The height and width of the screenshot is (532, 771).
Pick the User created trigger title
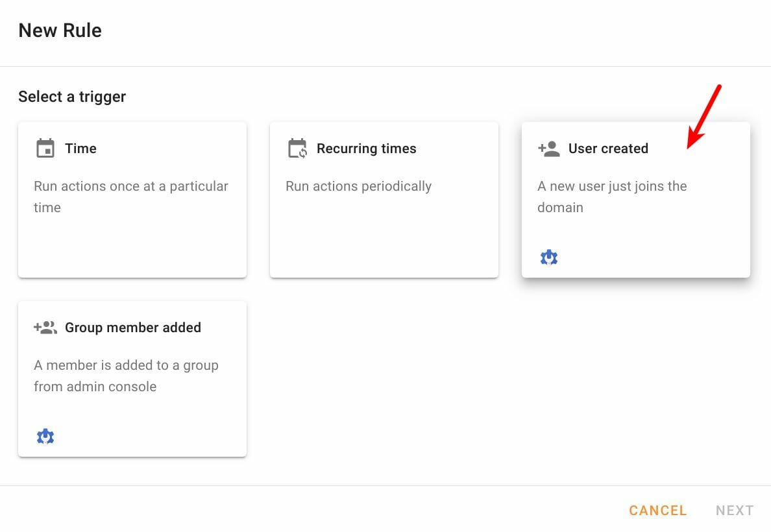(x=608, y=149)
